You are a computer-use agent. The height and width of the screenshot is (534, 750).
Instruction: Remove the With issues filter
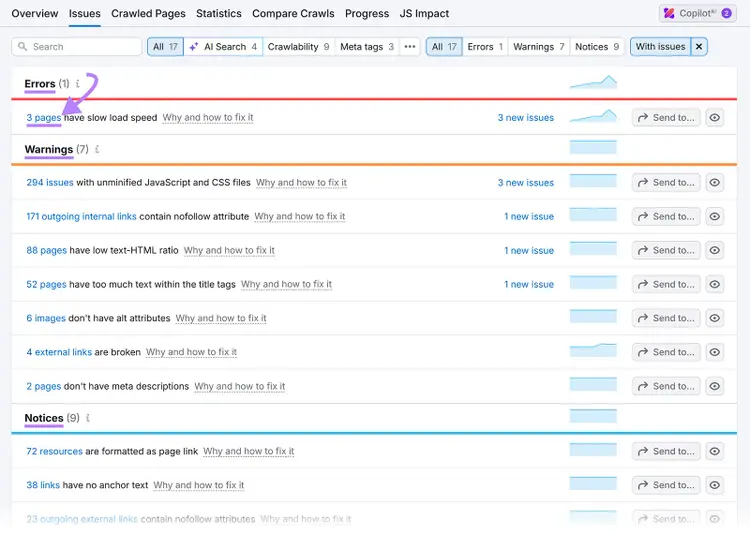pyautogui.click(x=699, y=46)
